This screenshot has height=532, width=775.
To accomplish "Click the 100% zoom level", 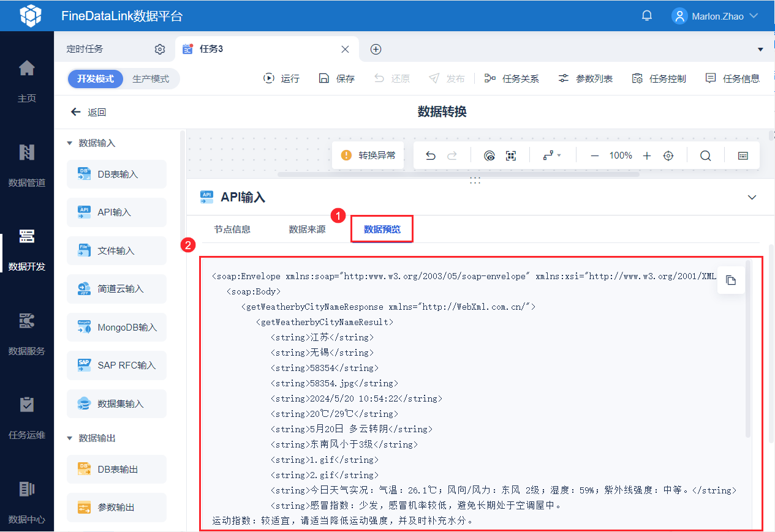I will (x=621, y=155).
